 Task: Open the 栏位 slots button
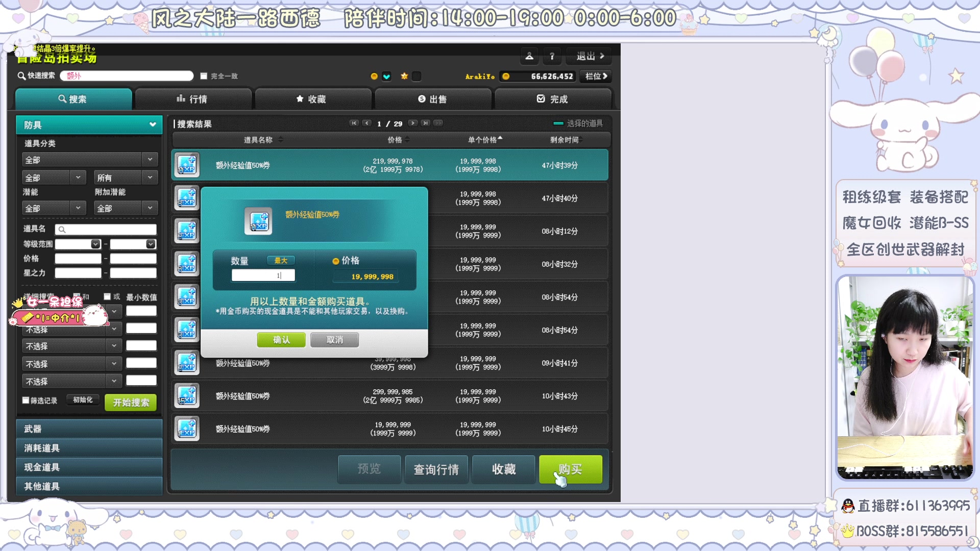pos(596,77)
